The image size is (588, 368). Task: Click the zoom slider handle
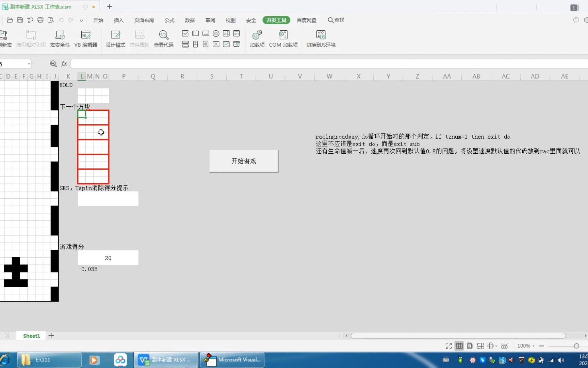pos(576,346)
